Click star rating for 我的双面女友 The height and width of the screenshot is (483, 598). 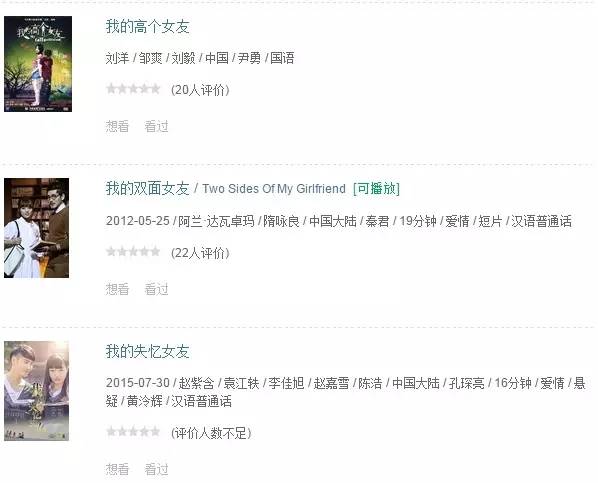click(x=133, y=252)
